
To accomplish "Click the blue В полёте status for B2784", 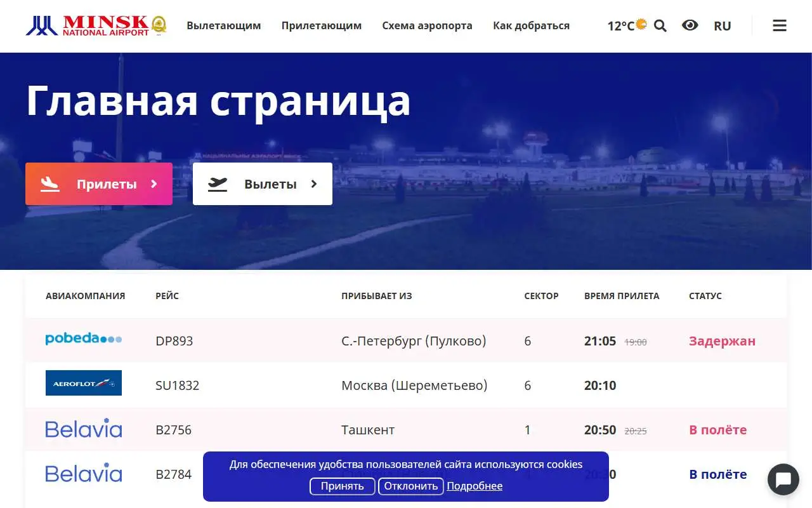I will click(x=717, y=474).
